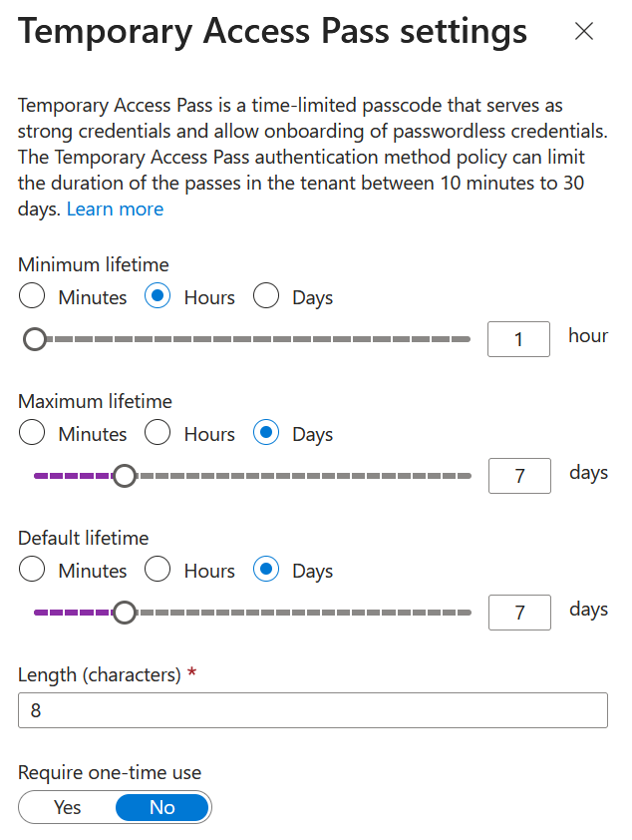Select Minutes for Default lifetime

pos(33,571)
